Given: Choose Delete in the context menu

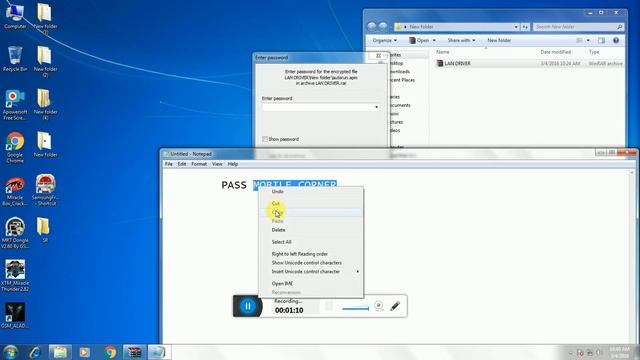Looking at the screenshot, I should (x=311, y=230).
